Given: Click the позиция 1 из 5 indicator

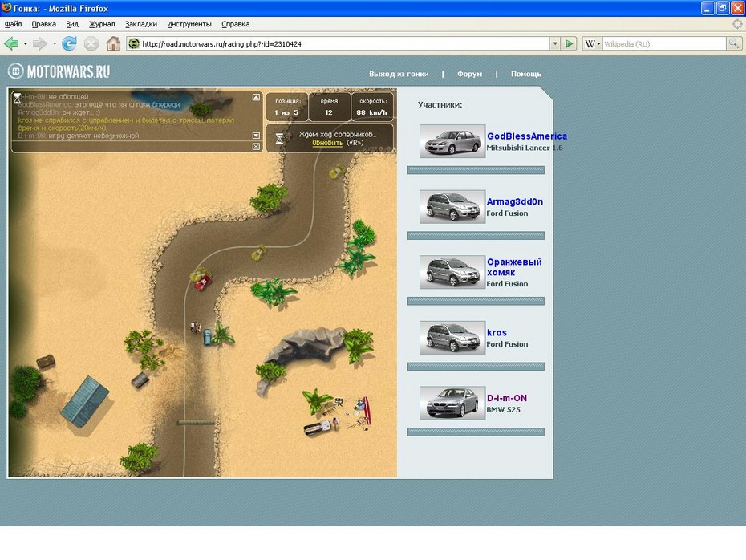Looking at the screenshot, I should click(x=287, y=107).
